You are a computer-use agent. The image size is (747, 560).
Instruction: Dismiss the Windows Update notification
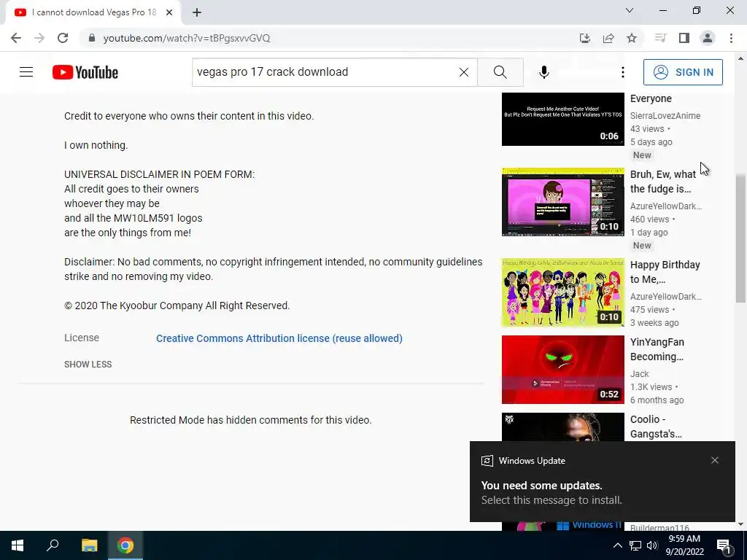715,460
